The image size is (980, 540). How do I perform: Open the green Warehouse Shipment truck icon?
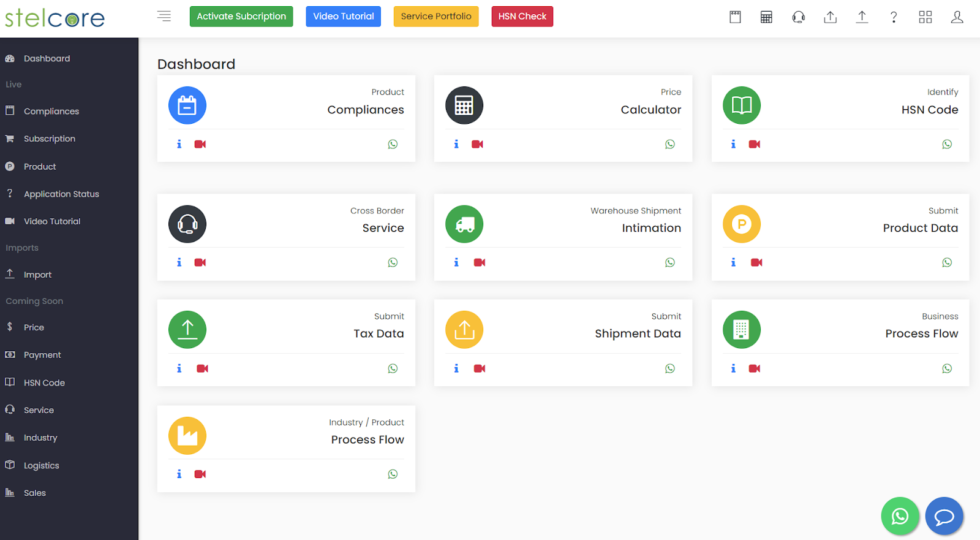click(x=464, y=224)
